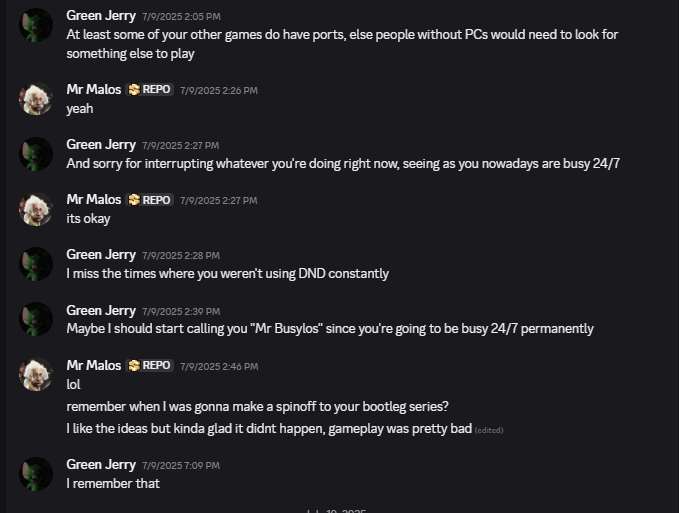Image resolution: width=679 pixels, height=513 pixels.
Task: Click Green Jerry's username on the 7:09 PM message
Action: [x=101, y=464]
